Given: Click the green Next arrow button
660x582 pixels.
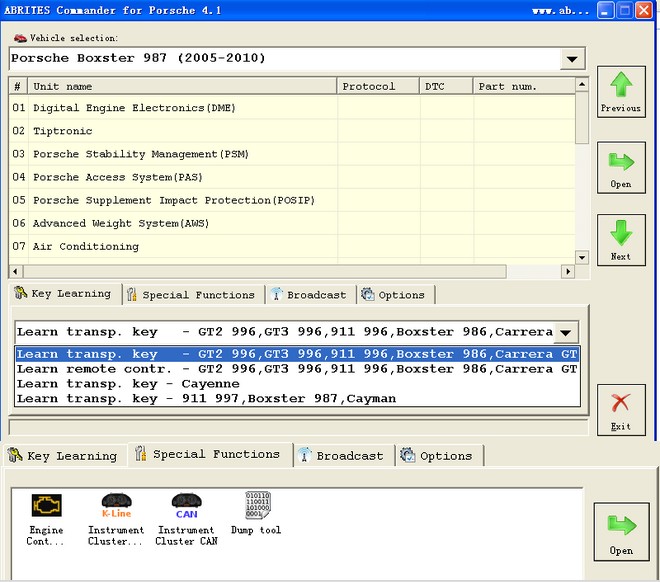Looking at the screenshot, I should [620, 240].
